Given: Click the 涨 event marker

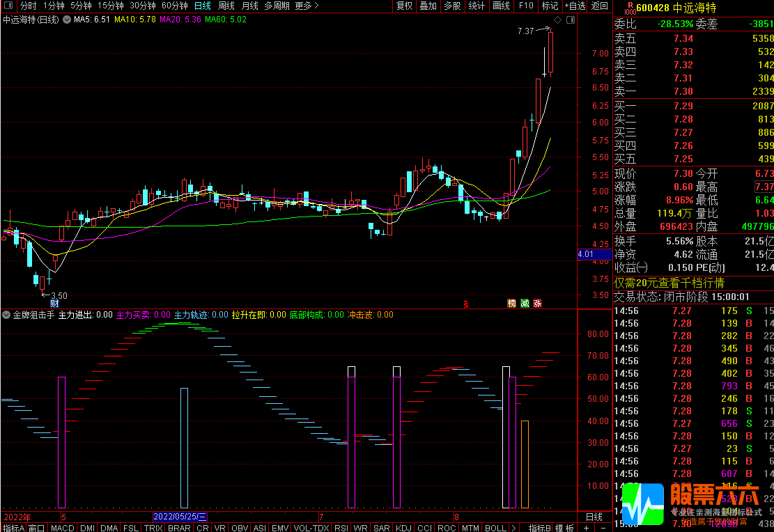Looking at the screenshot, I should (x=538, y=303).
